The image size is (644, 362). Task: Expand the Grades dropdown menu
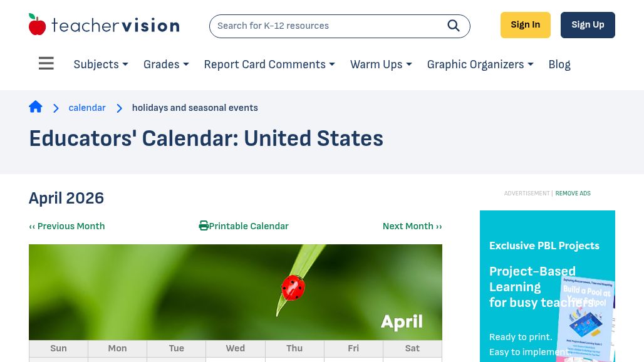click(x=166, y=65)
